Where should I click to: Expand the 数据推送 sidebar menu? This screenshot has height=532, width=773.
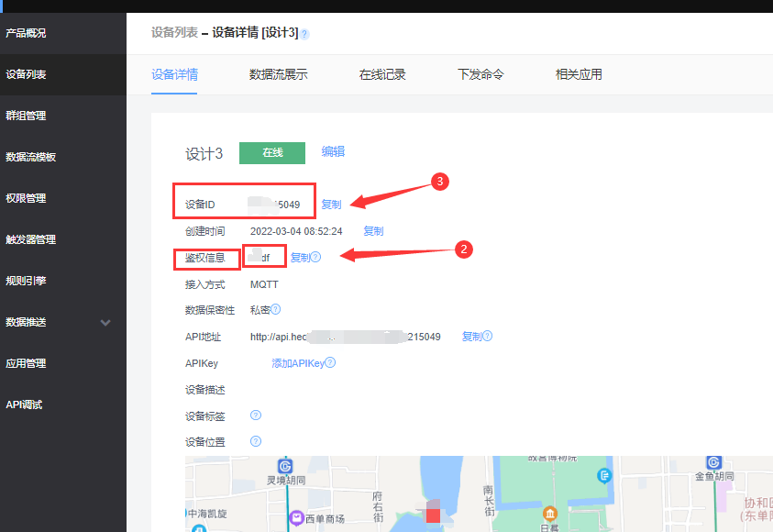(x=28, y=322)
